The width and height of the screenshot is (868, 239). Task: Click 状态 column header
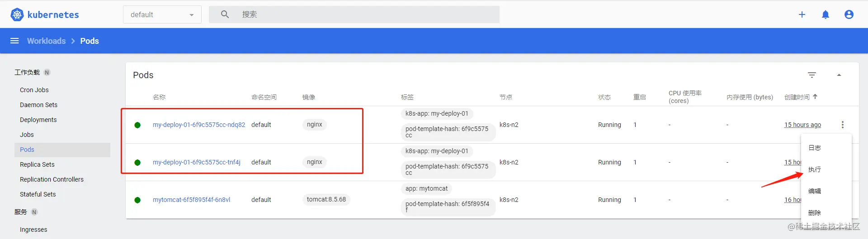(604, 97)
